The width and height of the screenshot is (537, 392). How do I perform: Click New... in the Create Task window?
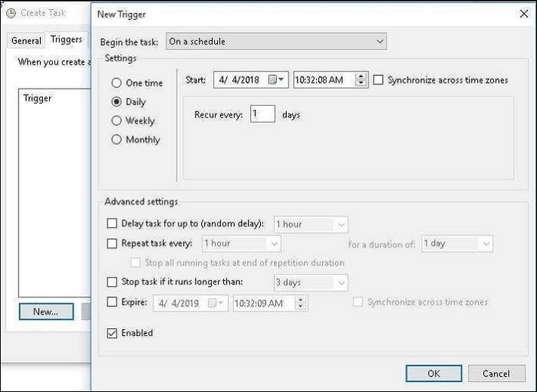(46, 311)
